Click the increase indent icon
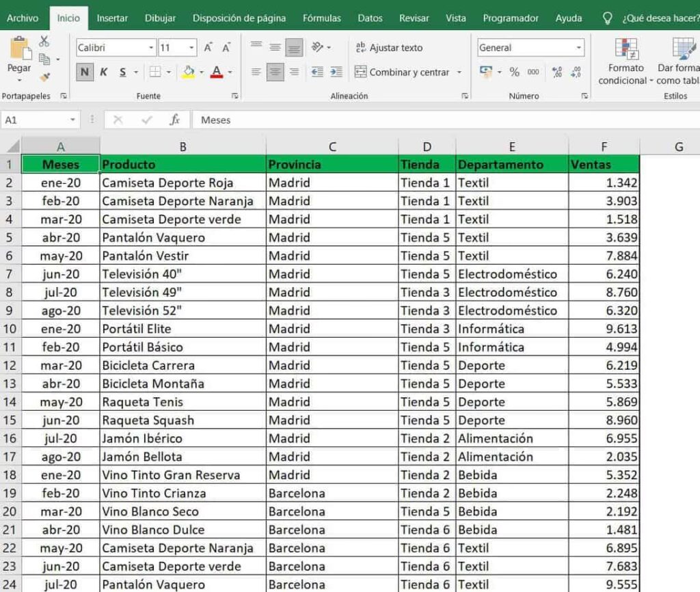The image size is (700, 592). click(336, 72)
